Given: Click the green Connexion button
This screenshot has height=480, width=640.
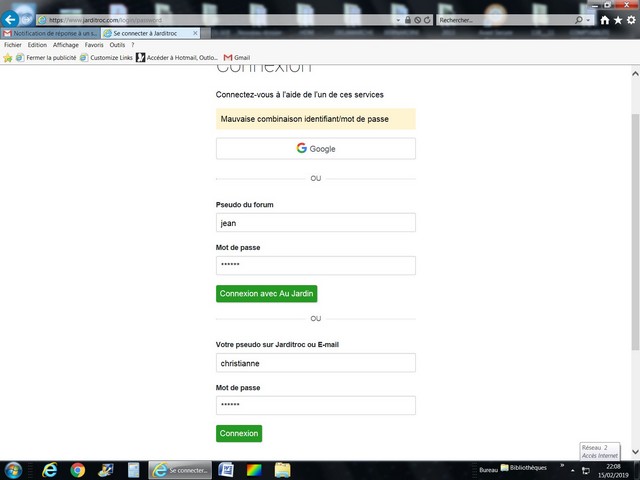Looking at the screenshot, I should click(239, 433).
